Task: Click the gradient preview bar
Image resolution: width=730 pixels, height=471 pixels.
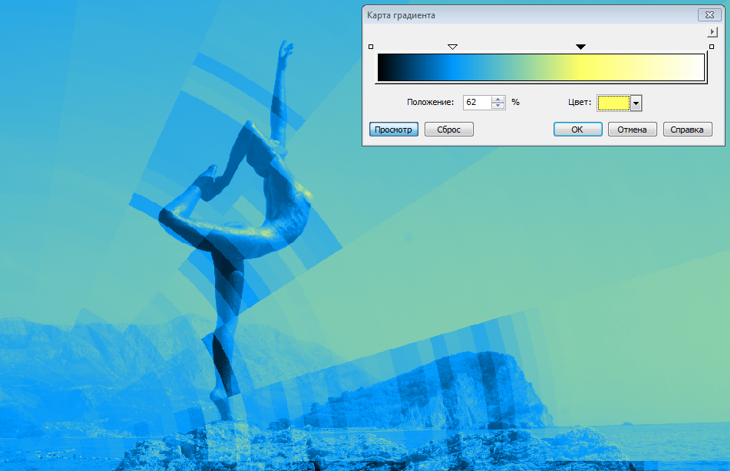Action: pos(541,68)
